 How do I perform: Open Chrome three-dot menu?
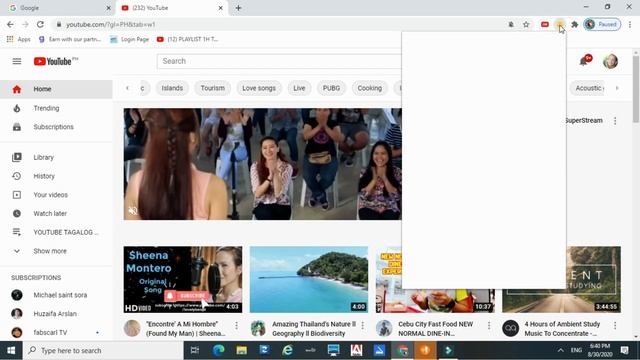pyautogui.click(x=630, y=24)
